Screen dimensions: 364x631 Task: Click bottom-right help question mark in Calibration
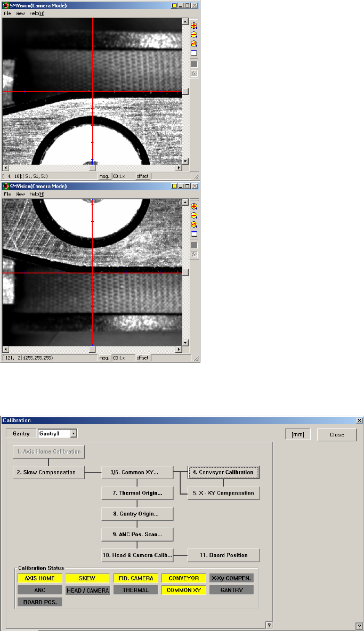click(x=360, y=627)
